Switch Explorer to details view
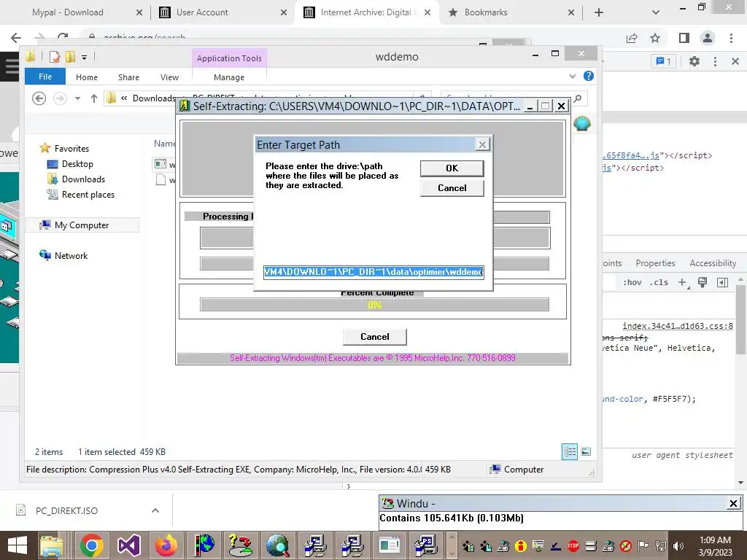The width and height of the screenshot is (747, 560). 570,451
